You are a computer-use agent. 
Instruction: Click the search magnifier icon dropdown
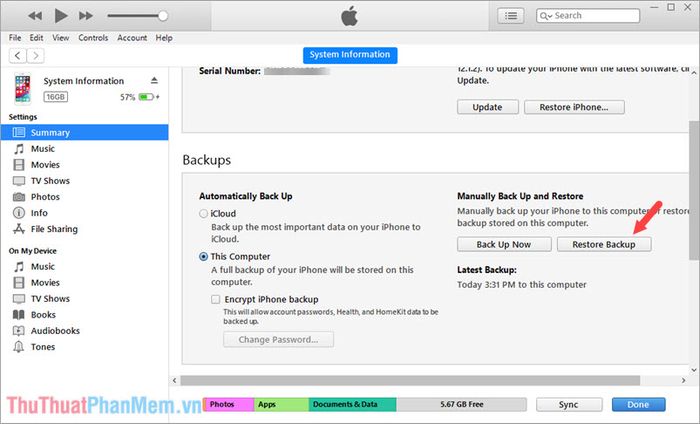[x=546, y=16]
